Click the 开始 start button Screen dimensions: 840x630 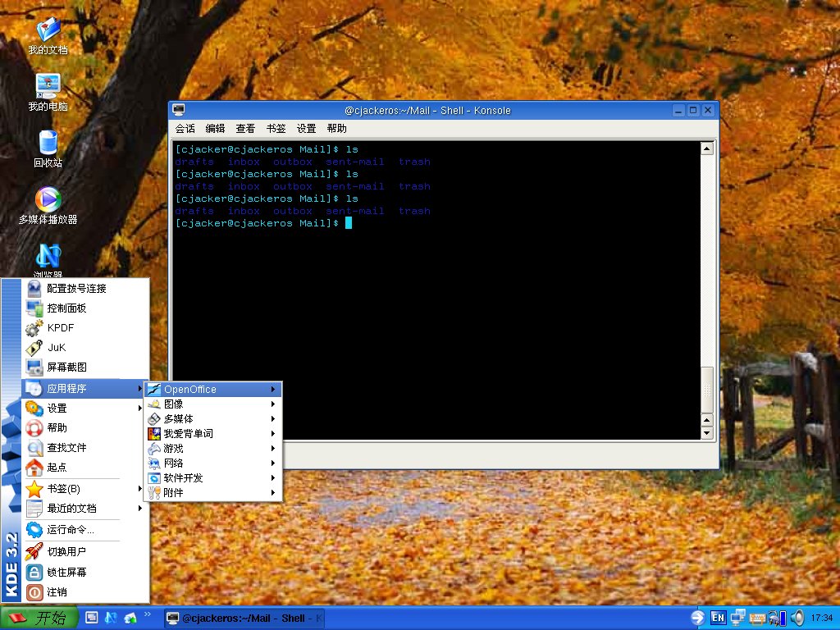39,618
